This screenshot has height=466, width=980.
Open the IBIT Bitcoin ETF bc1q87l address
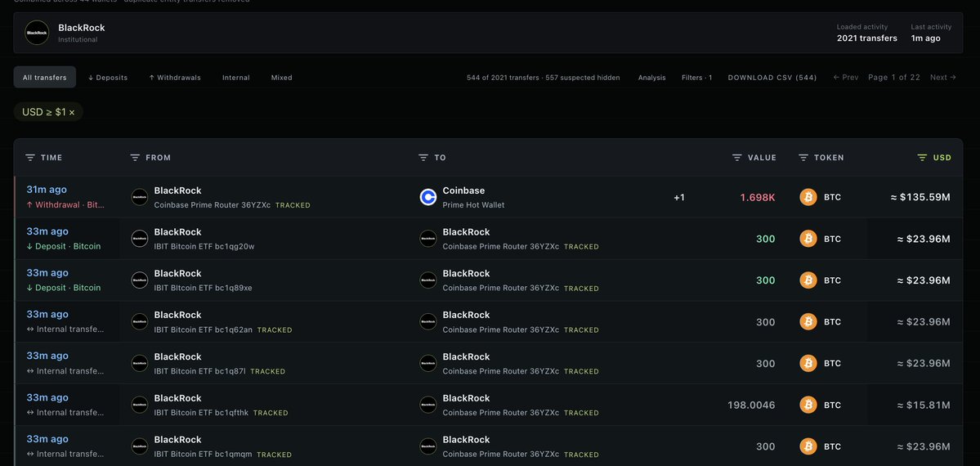click(x=200, y=371)
